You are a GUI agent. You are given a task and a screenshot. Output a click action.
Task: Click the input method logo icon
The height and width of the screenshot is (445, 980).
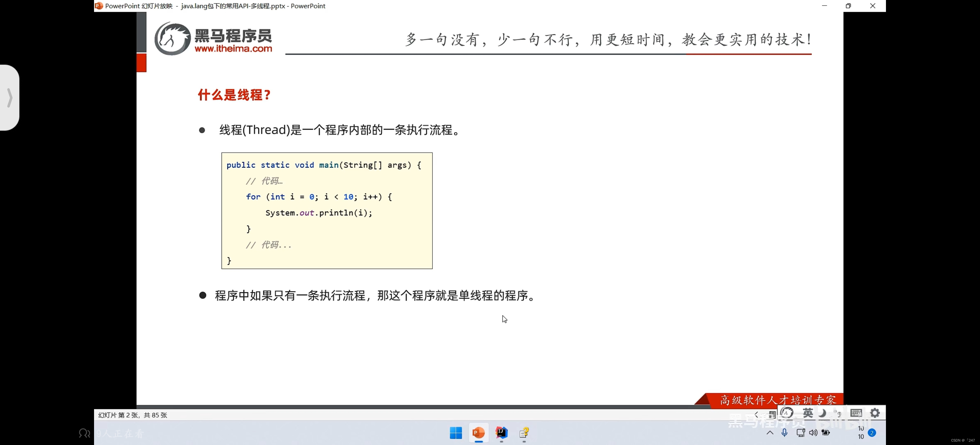(x=787, y=413)
